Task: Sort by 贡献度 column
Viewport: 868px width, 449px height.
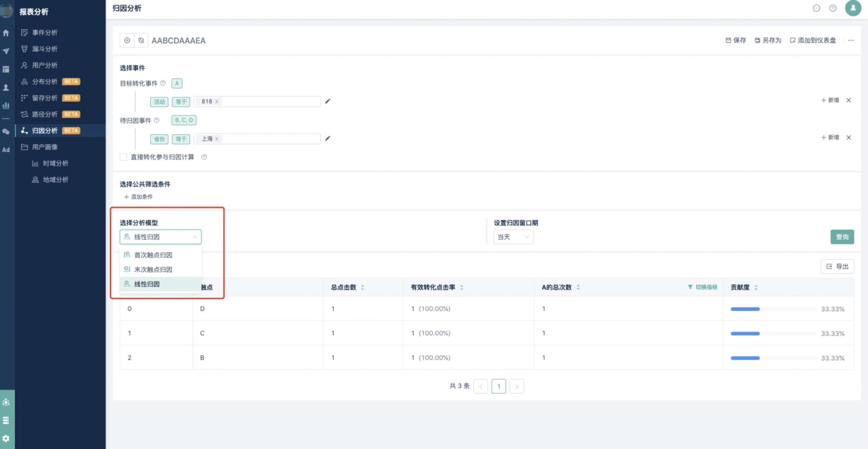Action: click(756, 287)
